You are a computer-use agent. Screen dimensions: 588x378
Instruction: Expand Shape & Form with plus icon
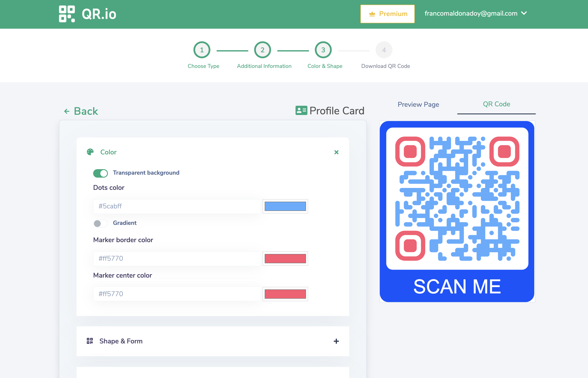point(336,341)
